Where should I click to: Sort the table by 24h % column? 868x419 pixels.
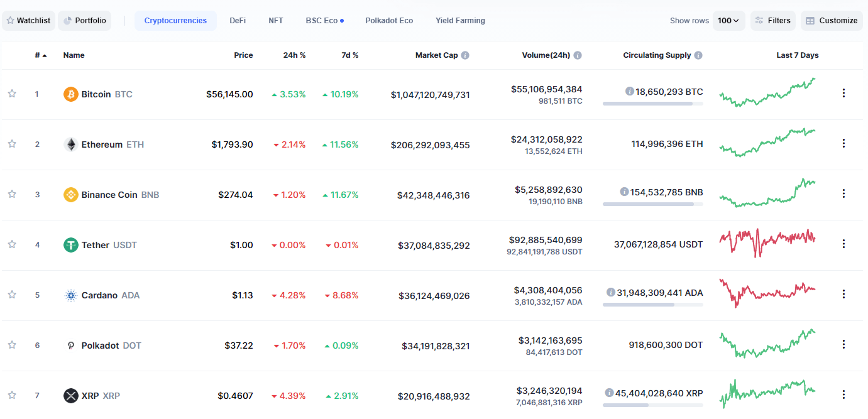(294, 55)
